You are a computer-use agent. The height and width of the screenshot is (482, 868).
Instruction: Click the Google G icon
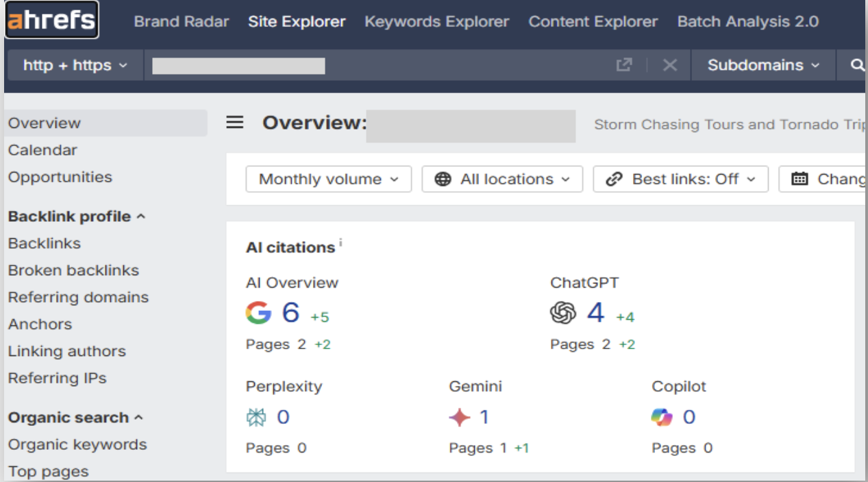[259, 313]
